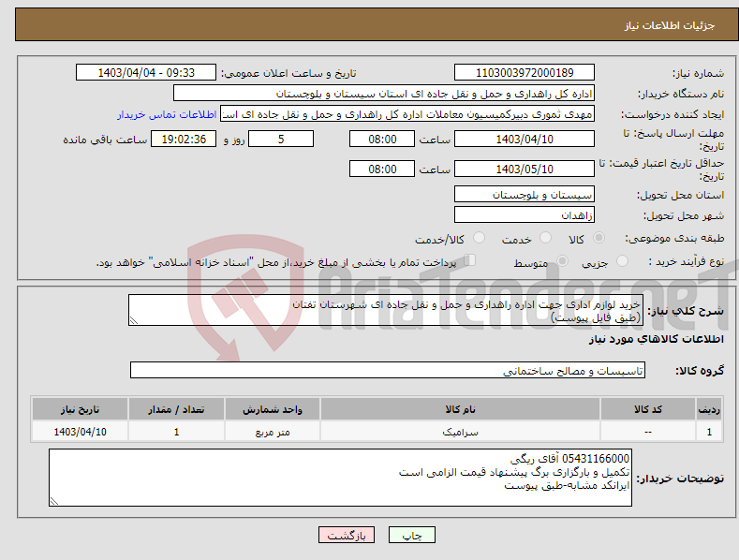Click the need number field 1103003972000189
Image resolution: width=739 pixels, height=560 pixels.
525,73
